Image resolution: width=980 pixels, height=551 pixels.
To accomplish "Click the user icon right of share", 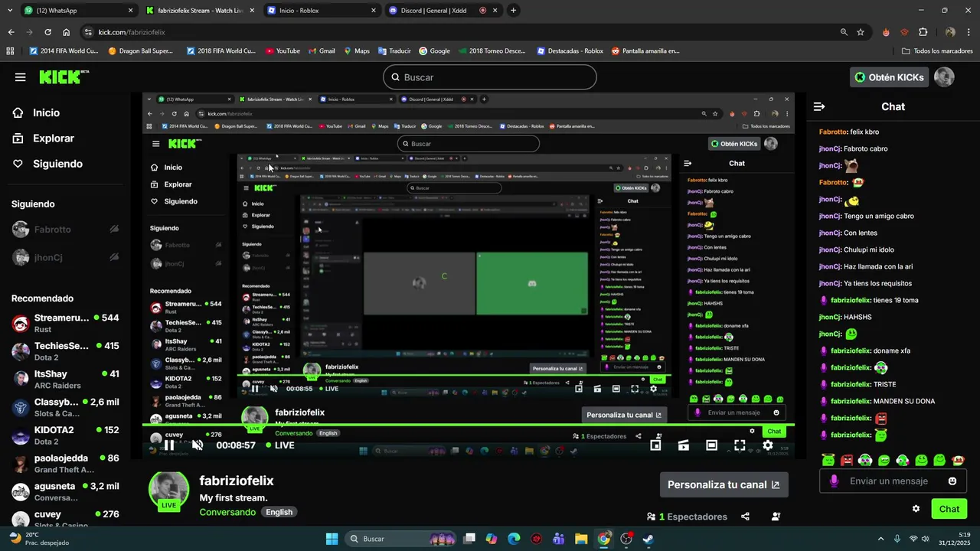I will [776, 517].
